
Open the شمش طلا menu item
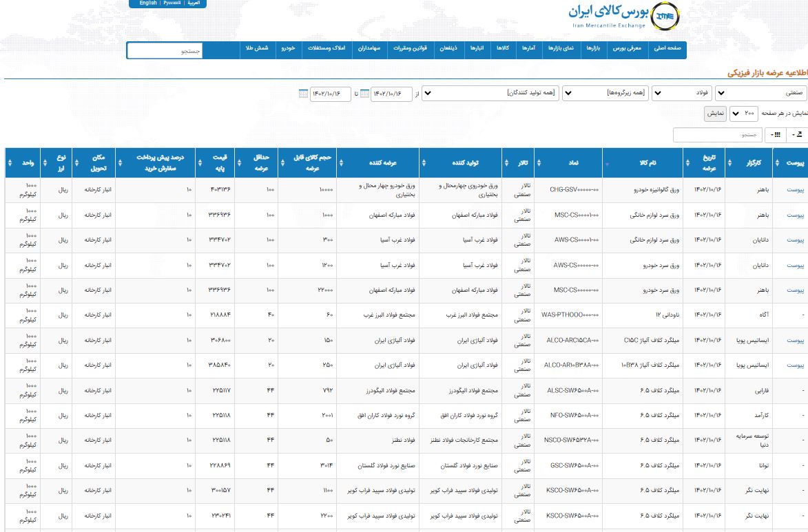(257, 48)
